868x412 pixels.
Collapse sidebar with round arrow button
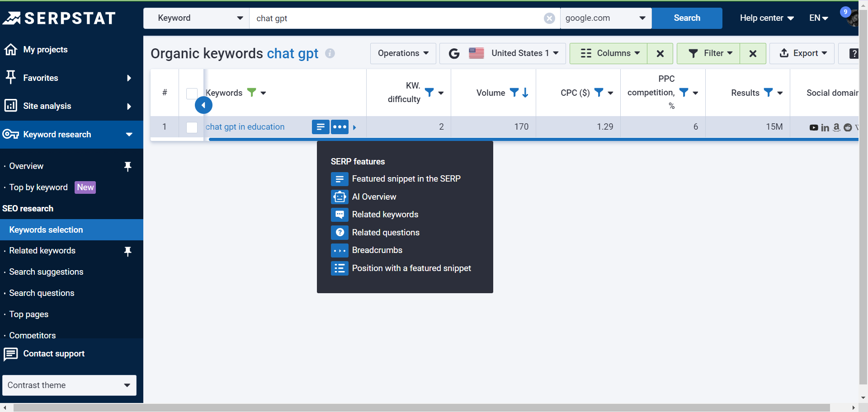coord(203,105)
